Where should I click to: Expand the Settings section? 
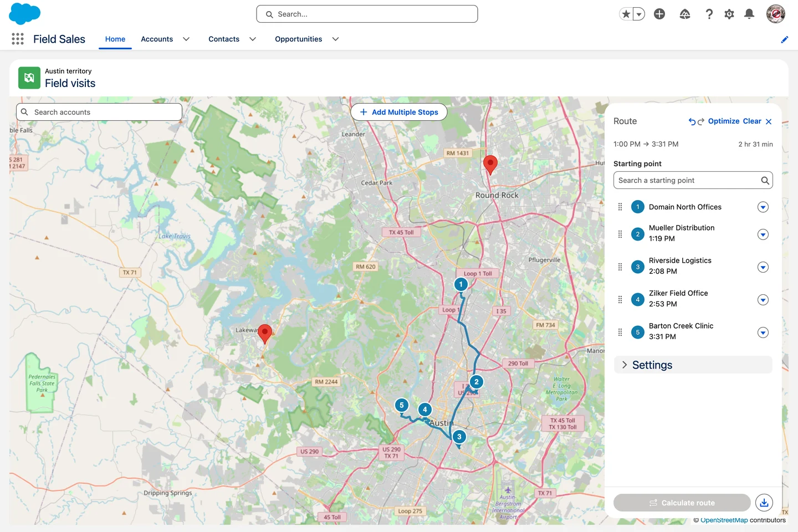point(693,365)
